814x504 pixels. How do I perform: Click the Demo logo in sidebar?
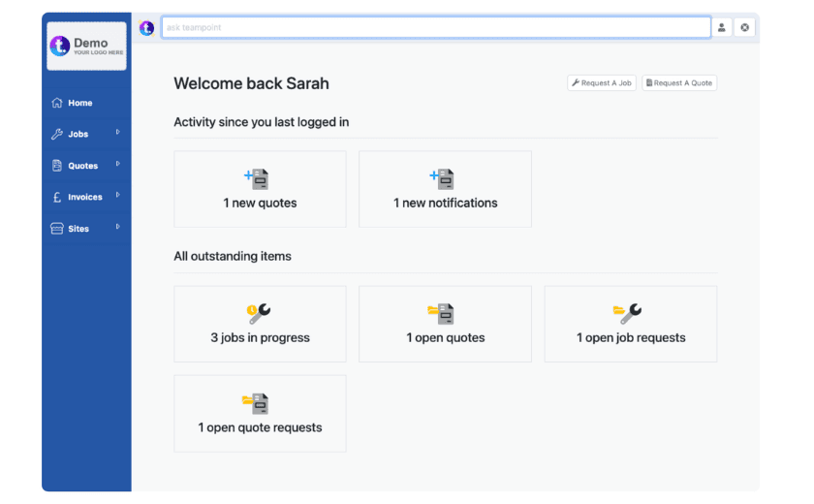tap(86, 47)
